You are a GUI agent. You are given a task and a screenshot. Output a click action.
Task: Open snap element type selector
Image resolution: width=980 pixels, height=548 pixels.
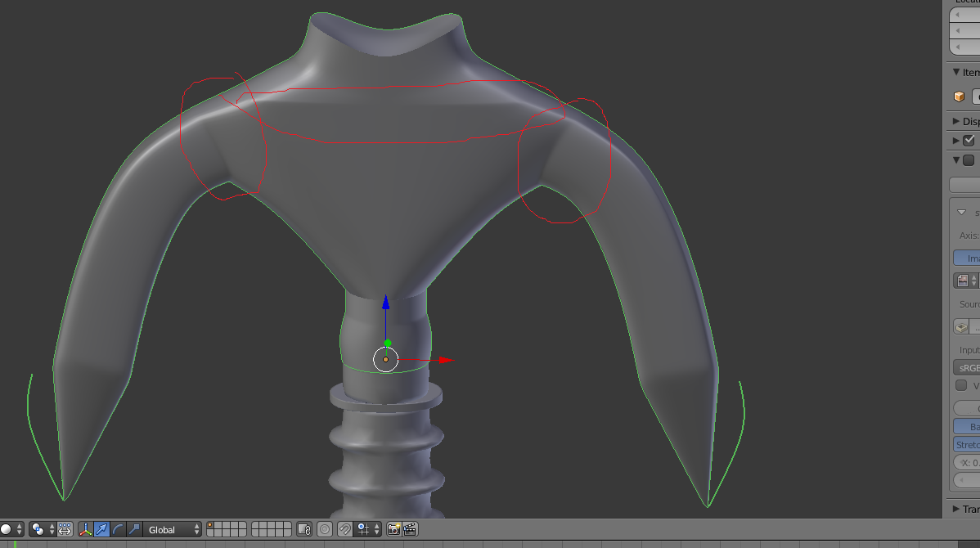[x=368, y=529]
